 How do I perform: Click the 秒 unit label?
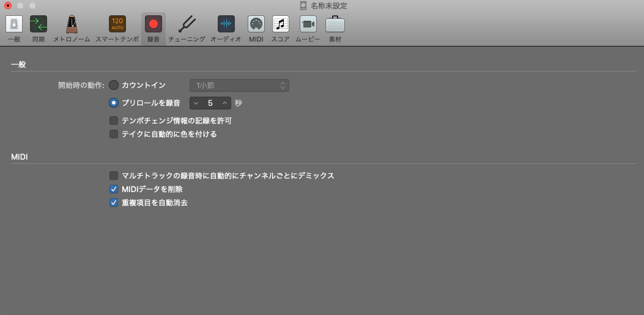click(x=239, y=103)
